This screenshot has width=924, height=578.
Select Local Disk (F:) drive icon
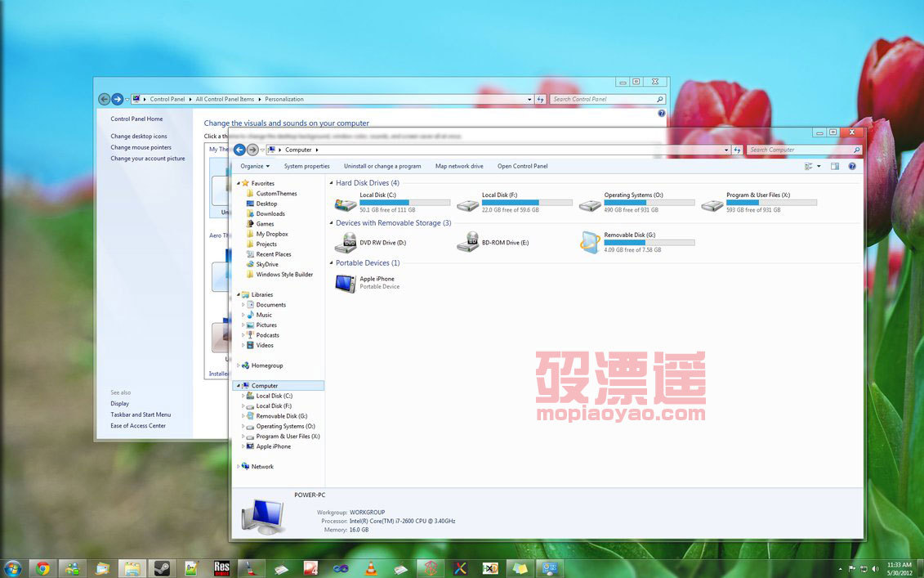tap(468, 204)
